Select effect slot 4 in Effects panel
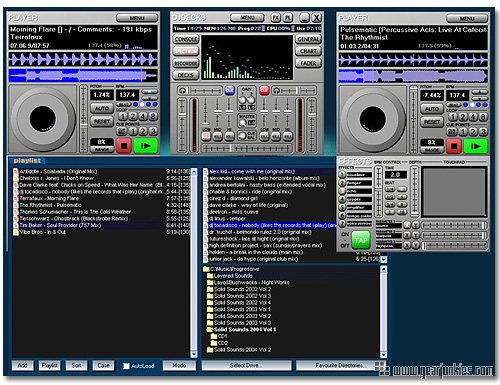500x385 pixels. tap(342, 199)
